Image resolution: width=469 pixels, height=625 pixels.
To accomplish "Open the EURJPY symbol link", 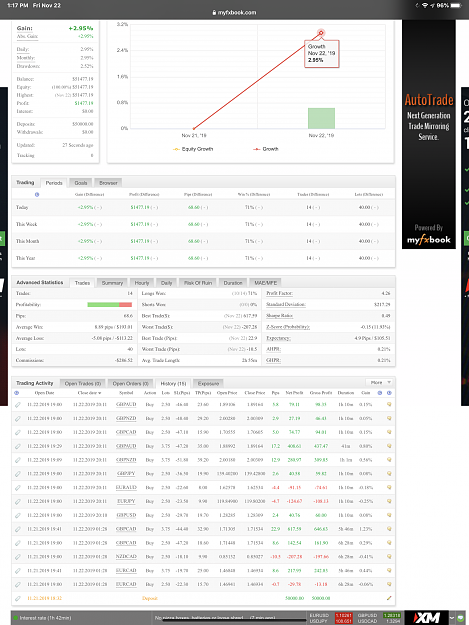I will pyautogui.click(x=126, y=501).
